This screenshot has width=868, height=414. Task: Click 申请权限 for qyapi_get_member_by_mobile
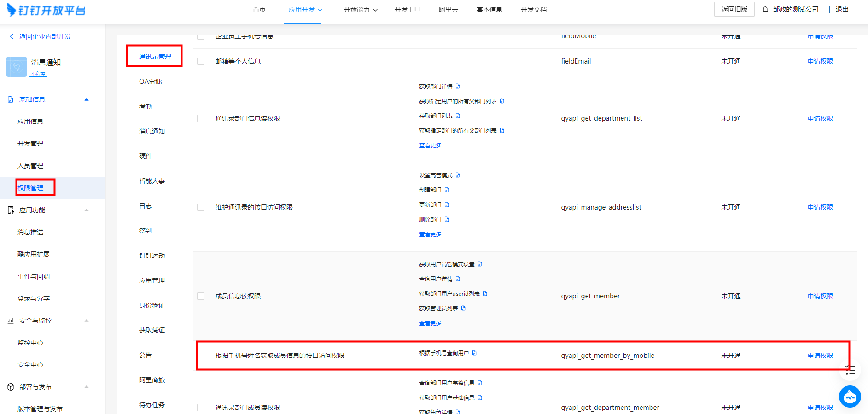[820, 356]
